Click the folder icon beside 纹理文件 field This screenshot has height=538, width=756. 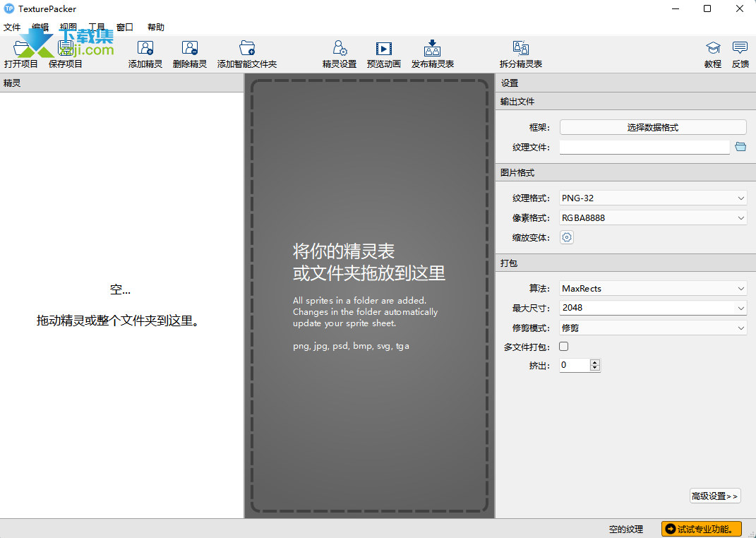[x=740, y=147]
